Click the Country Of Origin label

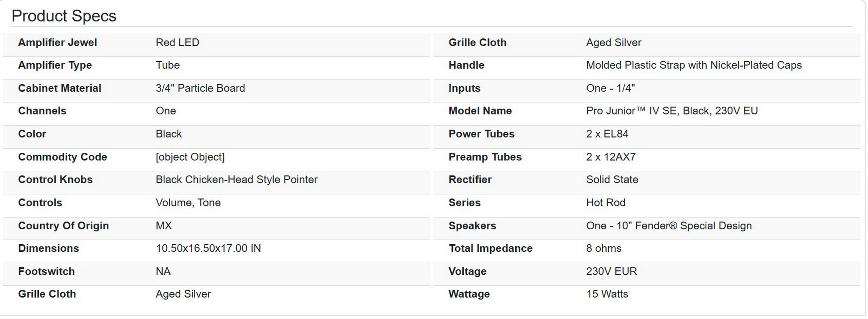tap(63, 226)
